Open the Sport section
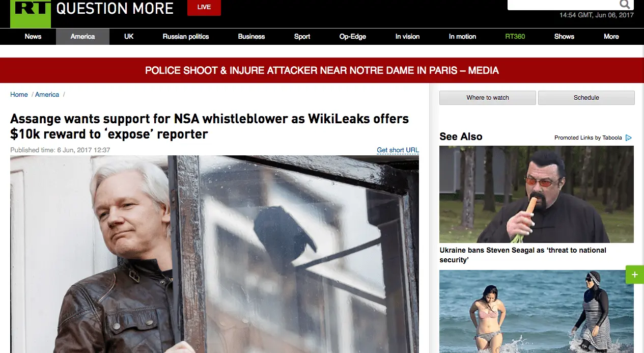This screenshot has height=353, width=644. click(302, 37)
